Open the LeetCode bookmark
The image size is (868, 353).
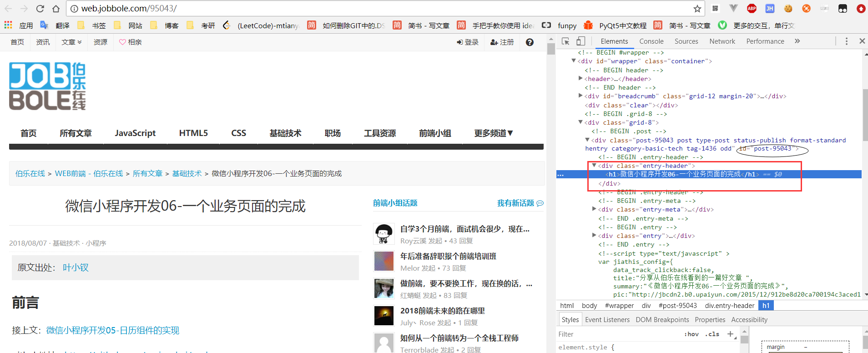pyautogui.click(x=261, y=25)
